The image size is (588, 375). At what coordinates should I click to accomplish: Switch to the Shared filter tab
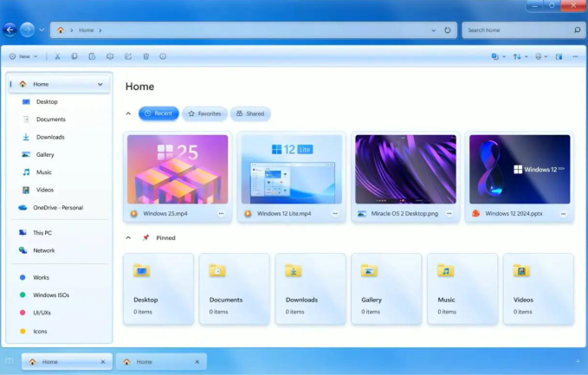(250, 113)
